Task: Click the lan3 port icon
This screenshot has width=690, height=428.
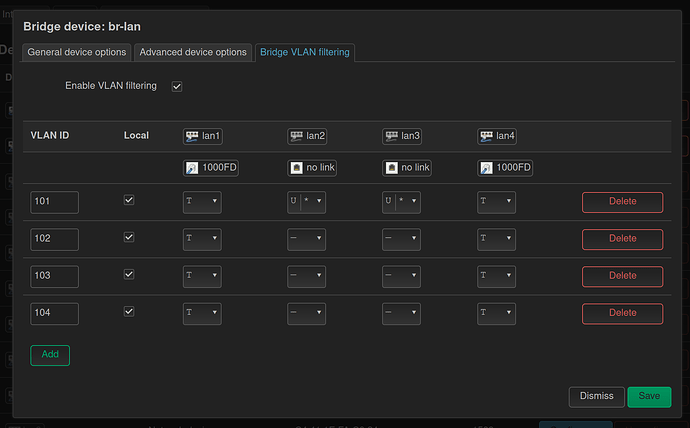Action: click(x=391, y=136)
